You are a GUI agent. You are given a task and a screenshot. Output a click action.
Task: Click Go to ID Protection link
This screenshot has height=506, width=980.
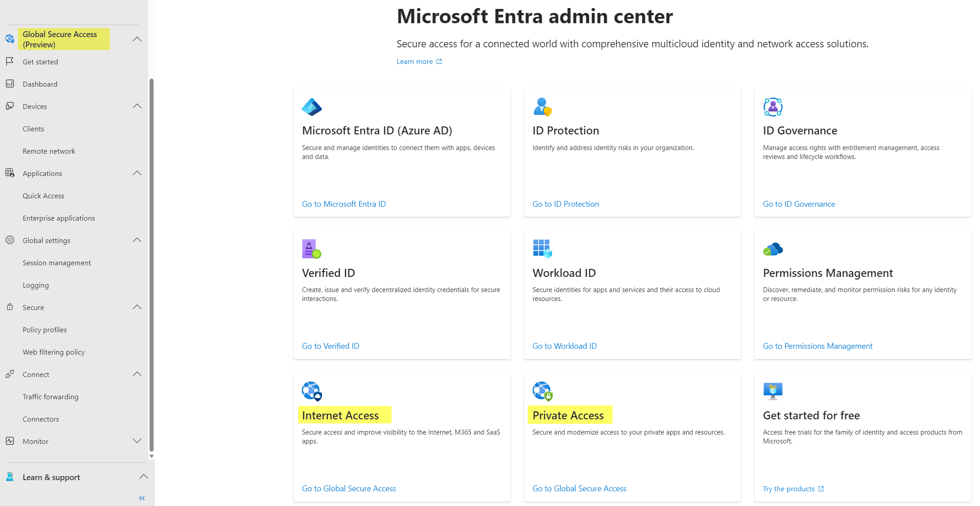point(566,204)
